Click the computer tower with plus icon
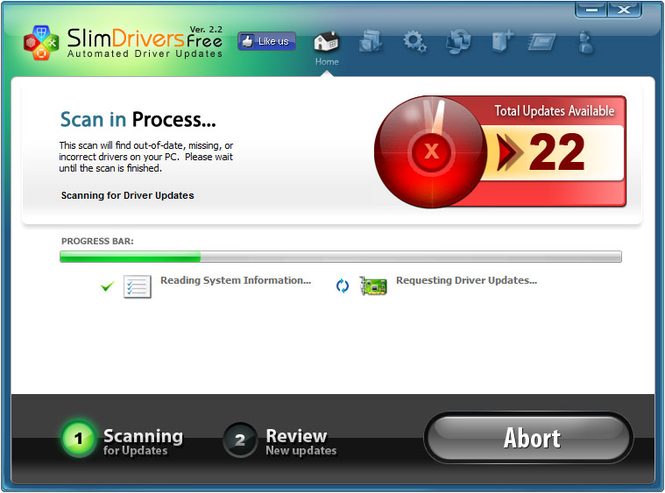The width and height of the screenshot is (665, 493). [x=503, y=41]
